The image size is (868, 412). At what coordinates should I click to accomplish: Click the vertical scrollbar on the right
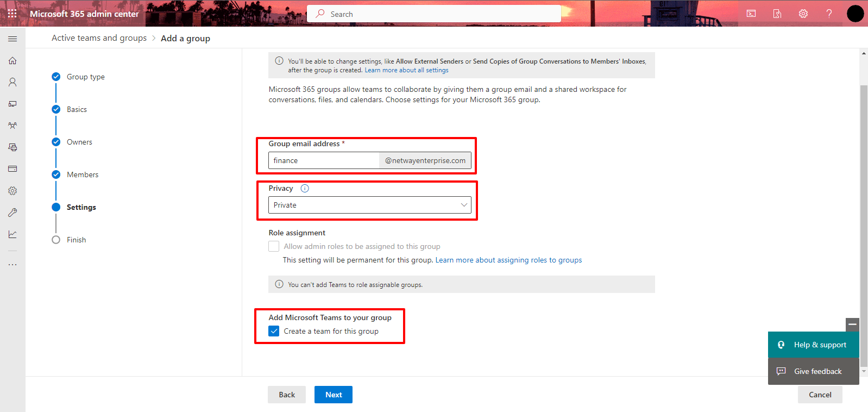(x=864, y=217)
